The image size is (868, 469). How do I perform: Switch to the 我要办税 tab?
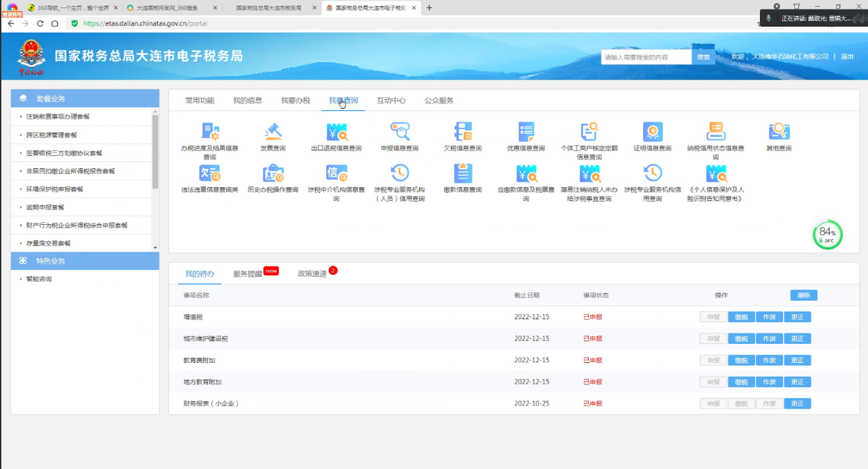tap(295, 100)
